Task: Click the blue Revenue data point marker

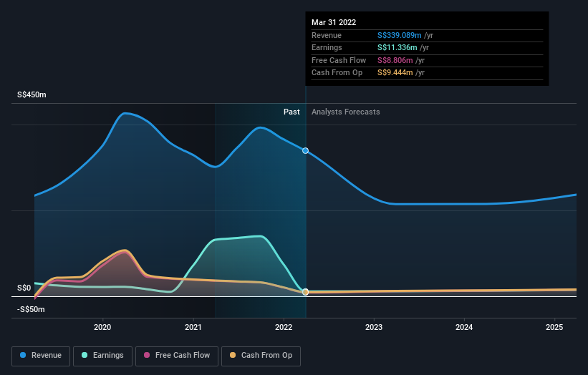Action: (x=306, y=150)
